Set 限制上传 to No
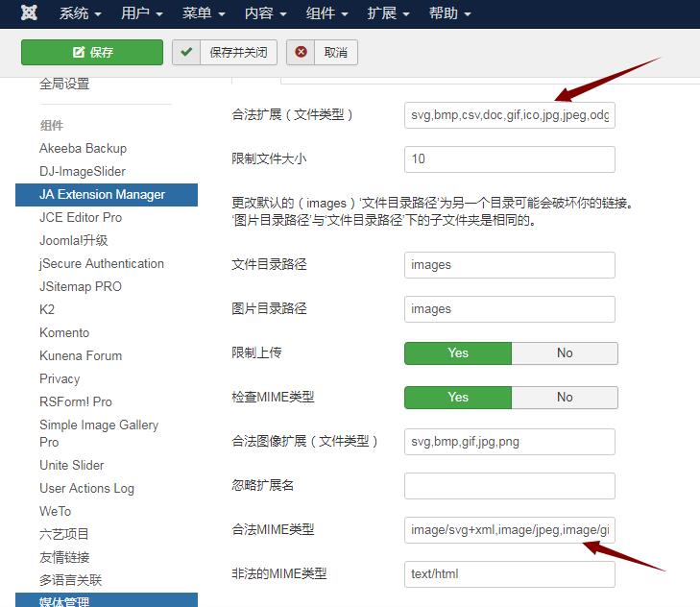700x607 pixels. coord(565,352)
